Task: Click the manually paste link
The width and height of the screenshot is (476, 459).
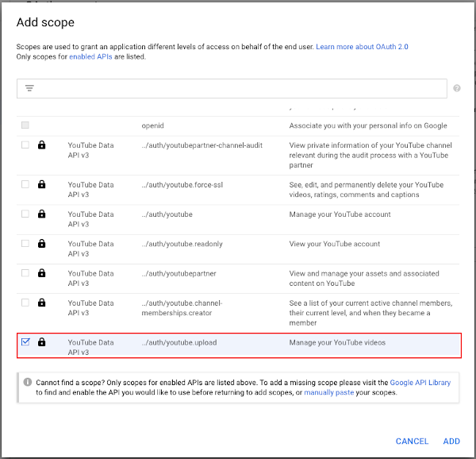Action: point(328,392)
